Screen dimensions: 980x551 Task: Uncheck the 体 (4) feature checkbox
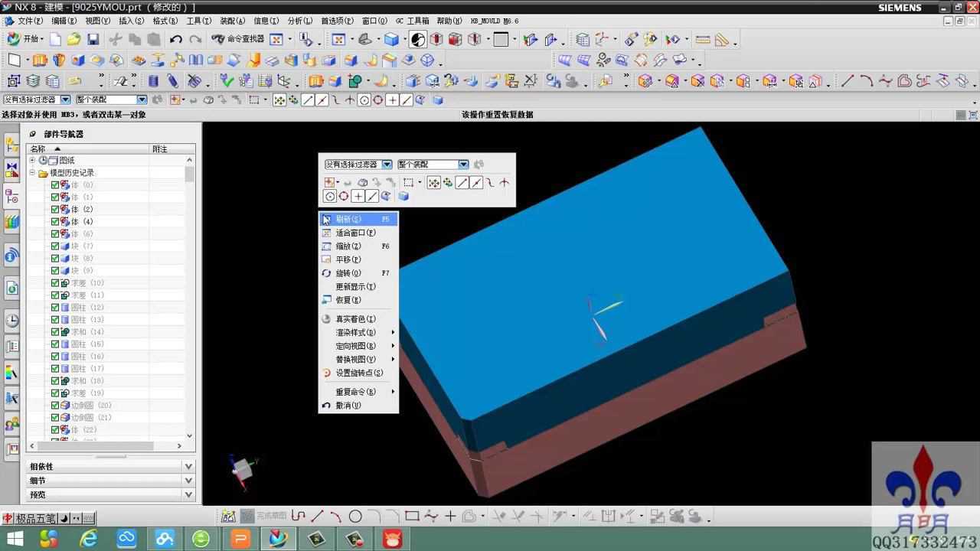(x=55, y=222)
